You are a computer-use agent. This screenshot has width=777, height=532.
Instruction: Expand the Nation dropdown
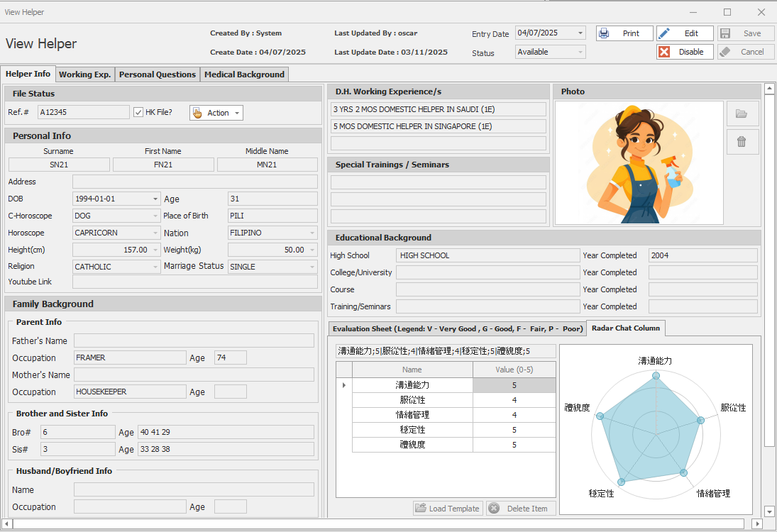pos(312,233)
